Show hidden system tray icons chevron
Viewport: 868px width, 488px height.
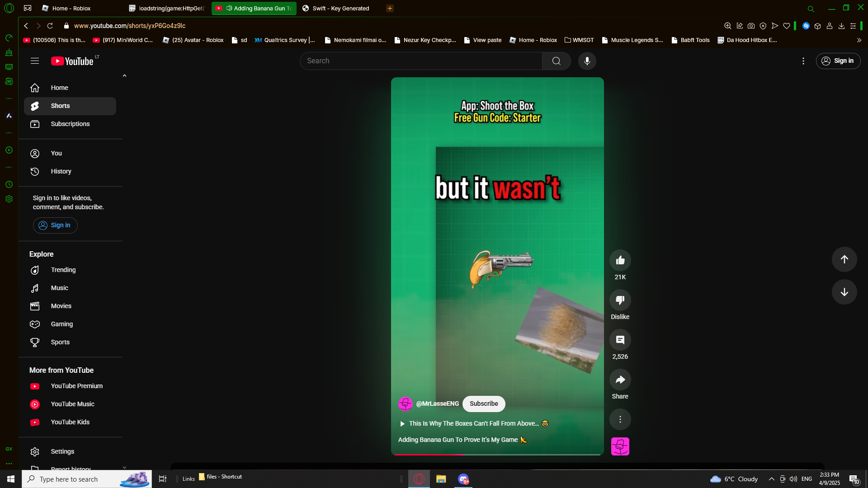(x=772, y=479)
